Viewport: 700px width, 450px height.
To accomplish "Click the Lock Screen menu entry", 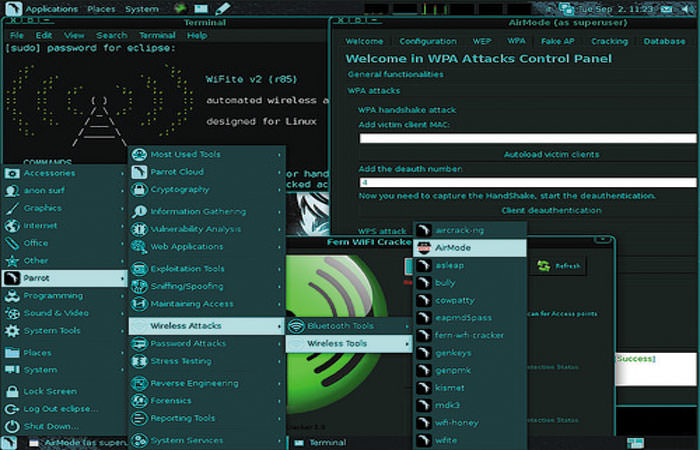I will click(x=50, y=391).
